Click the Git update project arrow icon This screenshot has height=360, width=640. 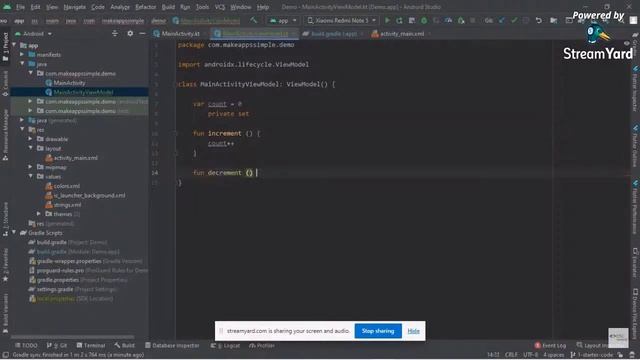(x=502, y=20)
